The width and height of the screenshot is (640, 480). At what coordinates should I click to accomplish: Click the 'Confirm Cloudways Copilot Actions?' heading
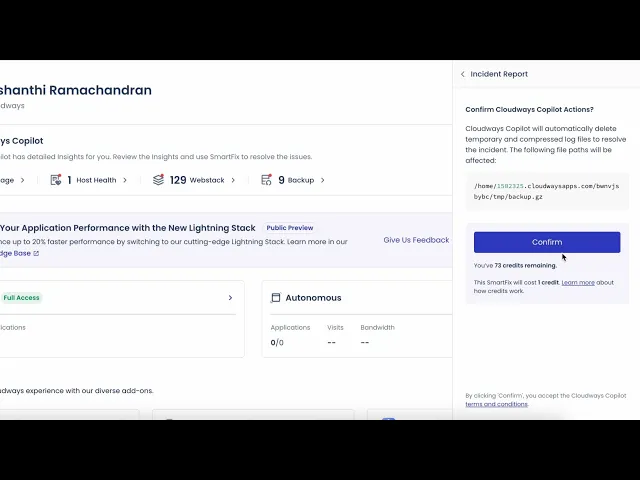pos(529,109)
